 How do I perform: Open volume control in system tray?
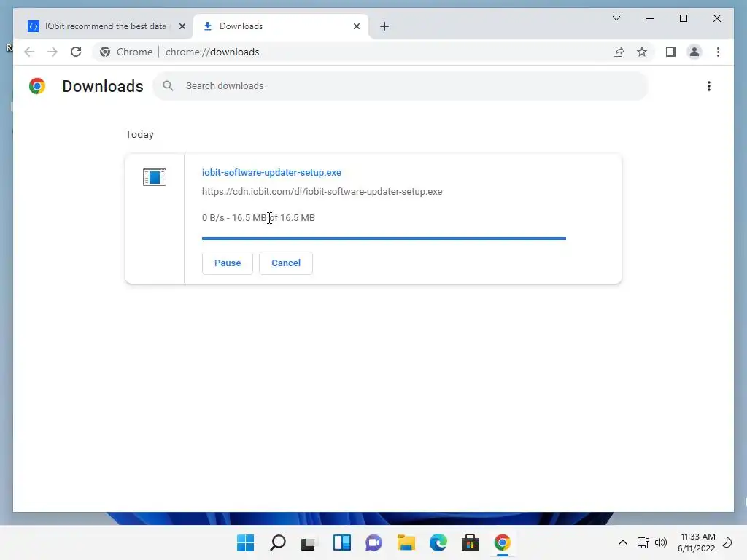click(661, 542)
